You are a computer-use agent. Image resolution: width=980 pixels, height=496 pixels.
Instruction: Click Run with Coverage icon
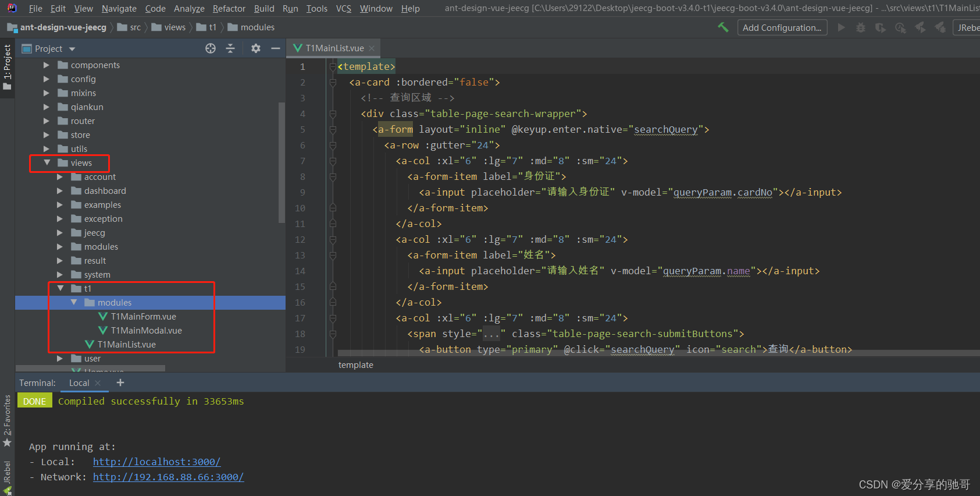click(x=881, y=27)
